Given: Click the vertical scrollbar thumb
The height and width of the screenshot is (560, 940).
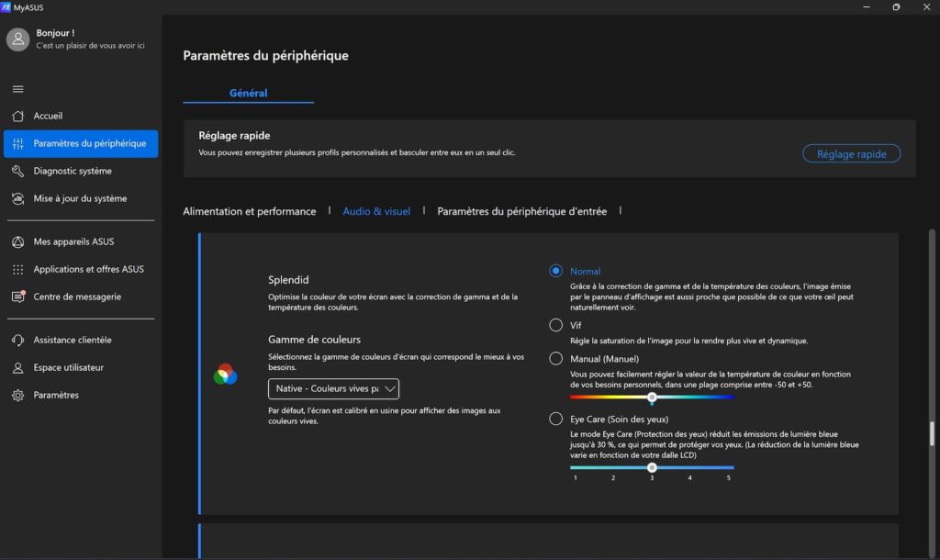Looking at the screenshot, I should pos(933,433).
